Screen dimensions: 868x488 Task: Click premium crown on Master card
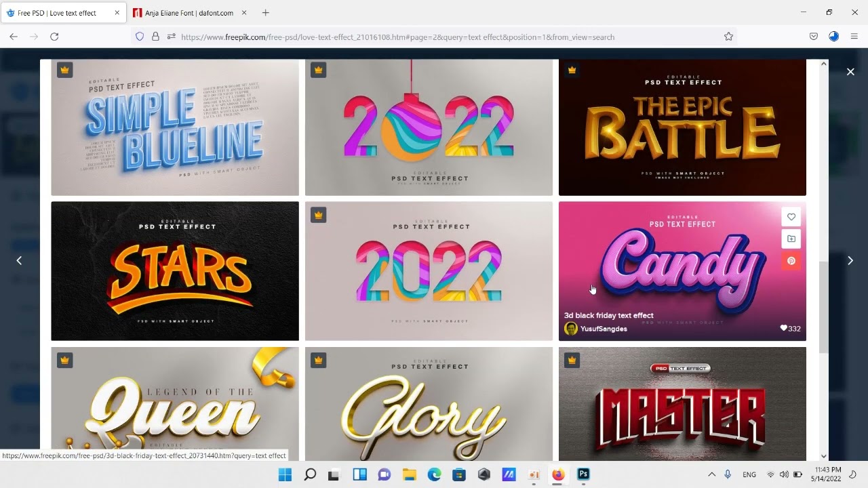coord(572,361)
